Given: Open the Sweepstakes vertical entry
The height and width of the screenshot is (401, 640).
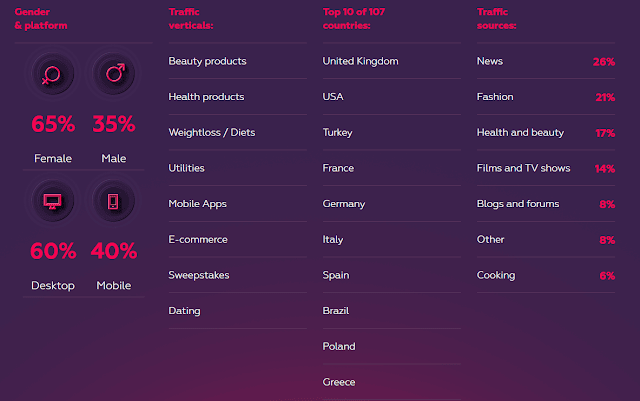Looking at the screenshot, I should [199, 275].
